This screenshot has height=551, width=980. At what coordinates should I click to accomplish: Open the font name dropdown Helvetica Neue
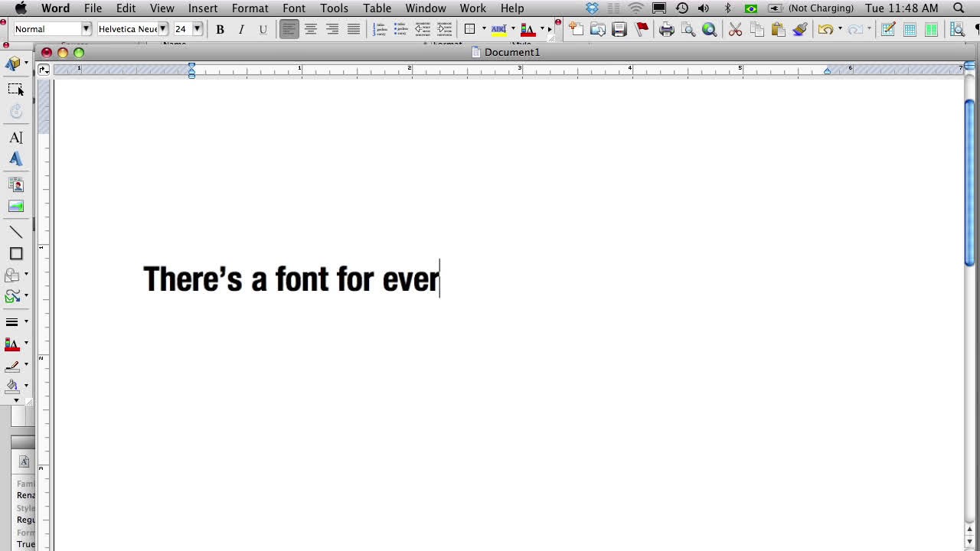tap(162, 29)
